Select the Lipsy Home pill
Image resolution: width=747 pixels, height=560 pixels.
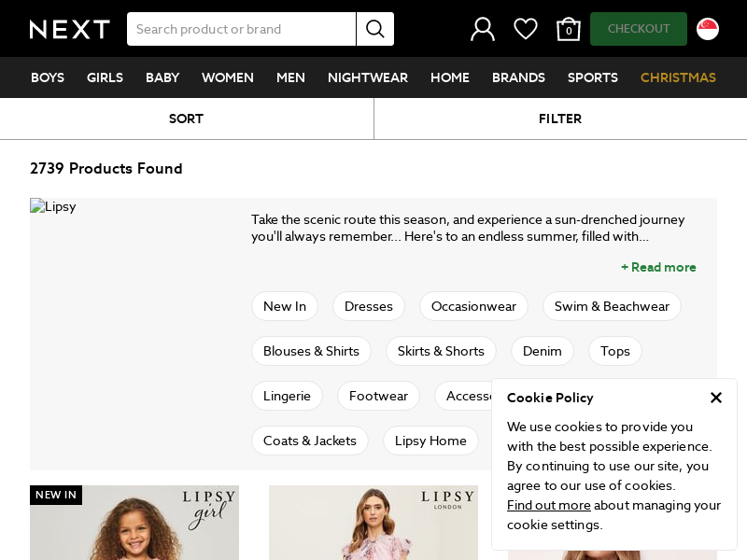tap(430, 441)
